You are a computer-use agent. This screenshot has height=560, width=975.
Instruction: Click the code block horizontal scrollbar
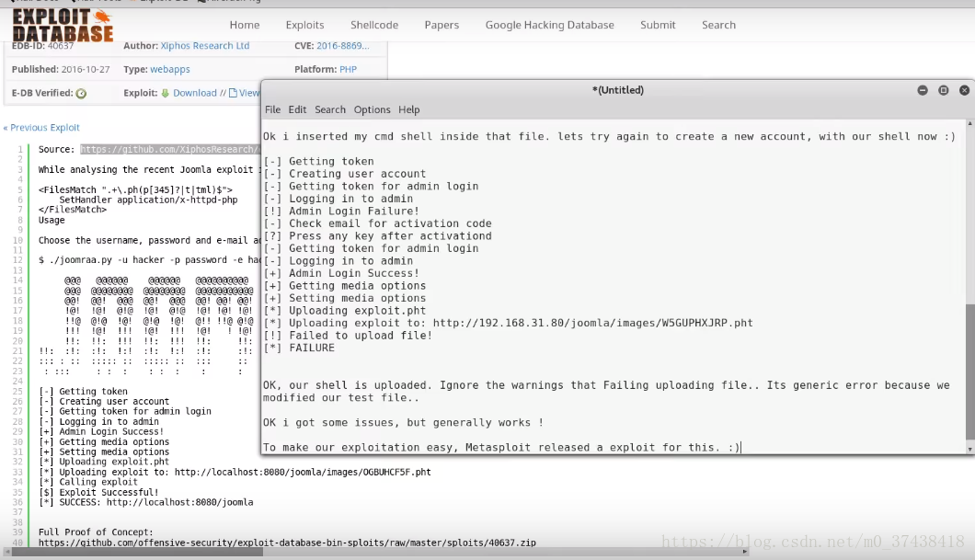click(137, 552)
